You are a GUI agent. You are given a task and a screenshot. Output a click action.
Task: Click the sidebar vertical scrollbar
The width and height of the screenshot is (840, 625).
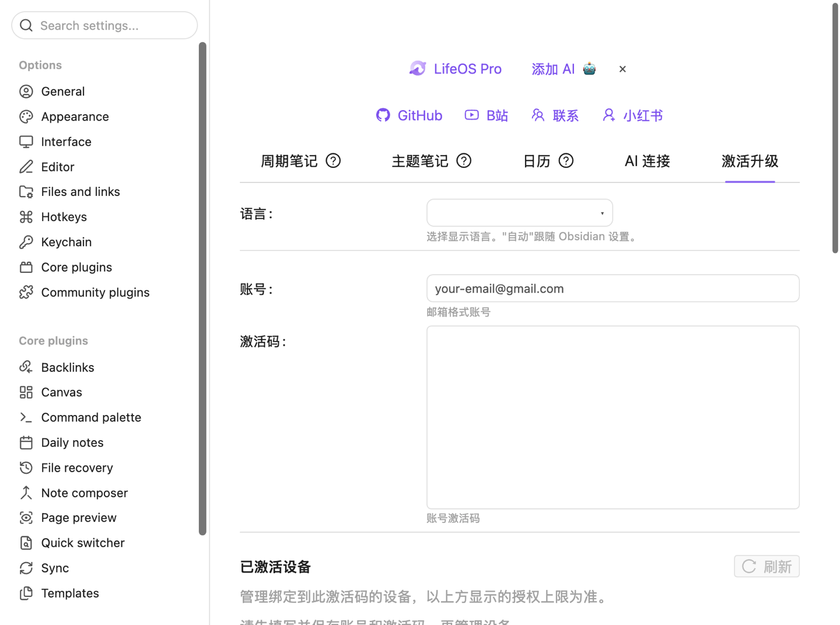(x=202, y=289)
